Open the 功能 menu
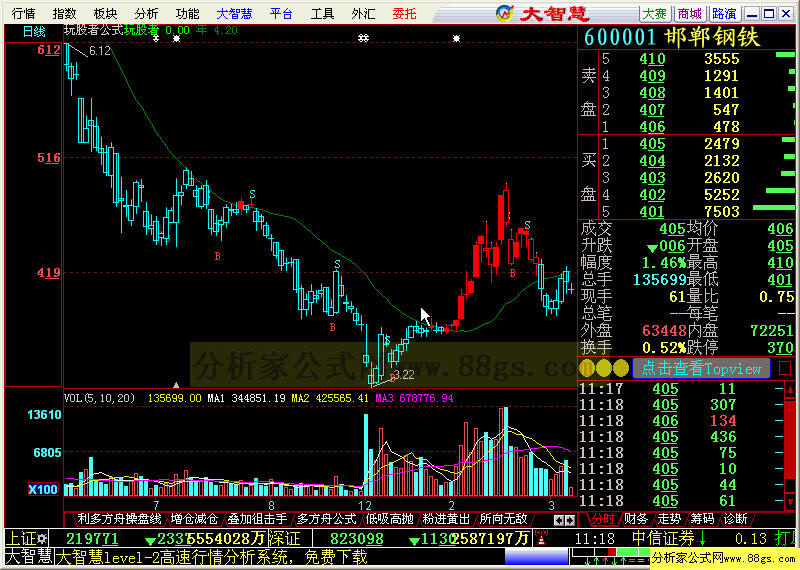The image size is (800, 570). coord(187,13)
